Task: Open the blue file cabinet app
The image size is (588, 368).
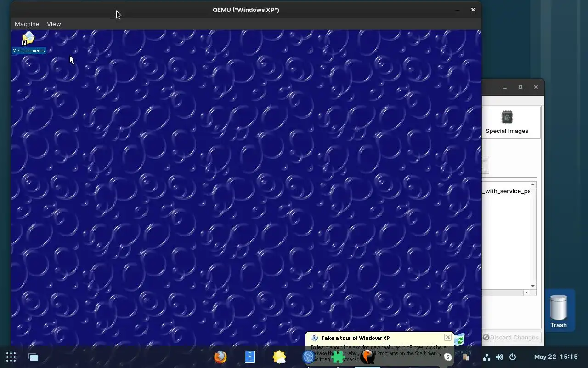Action: tap(250, 357)
